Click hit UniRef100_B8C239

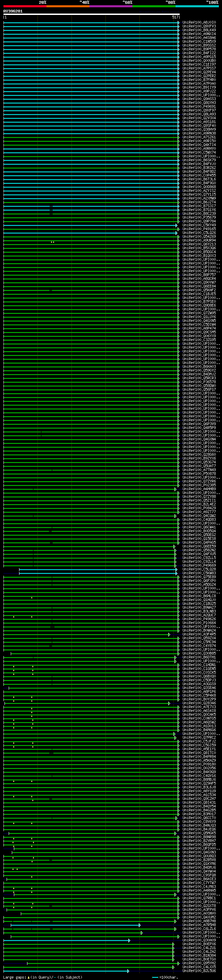click(199, 213)
